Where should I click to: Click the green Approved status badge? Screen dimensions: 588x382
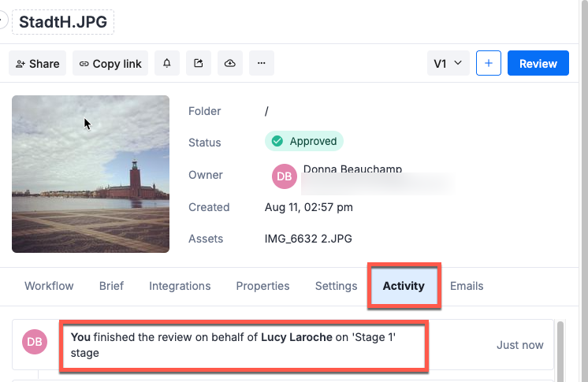304,142
